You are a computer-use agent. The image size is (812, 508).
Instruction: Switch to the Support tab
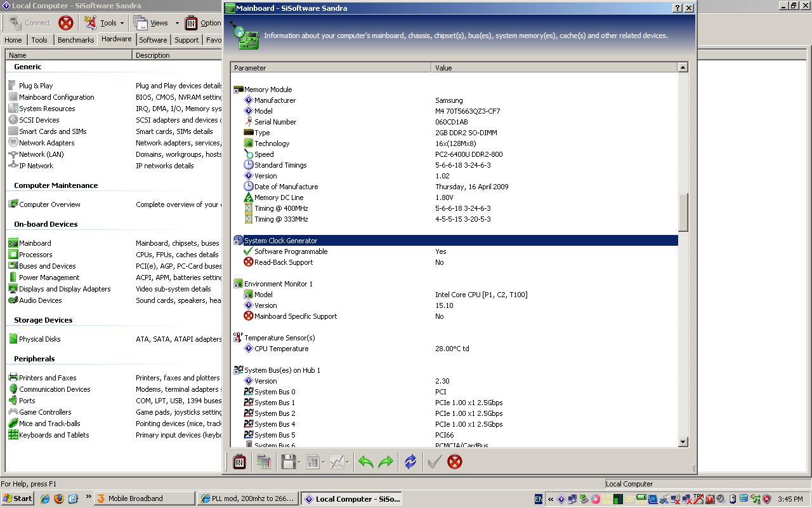[187, 39]
